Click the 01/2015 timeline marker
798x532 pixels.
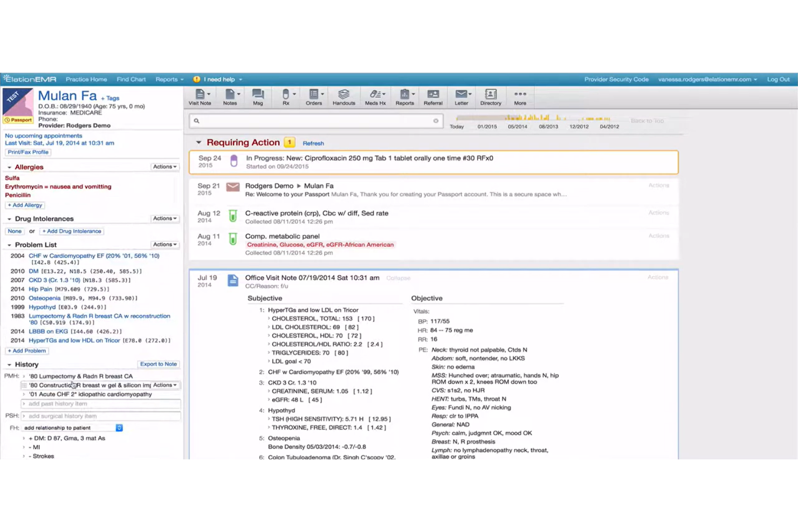tap(487, 127)
